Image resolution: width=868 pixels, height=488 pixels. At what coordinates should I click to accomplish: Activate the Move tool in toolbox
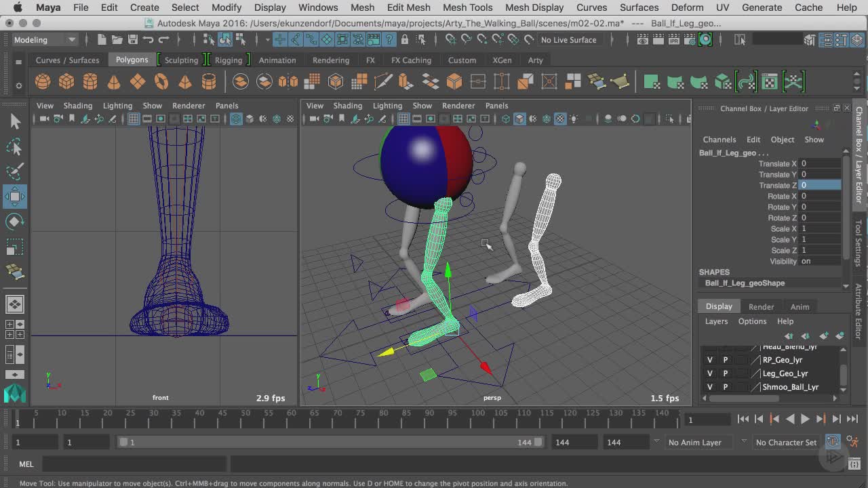pyautogui.click(x=15, y=197)
